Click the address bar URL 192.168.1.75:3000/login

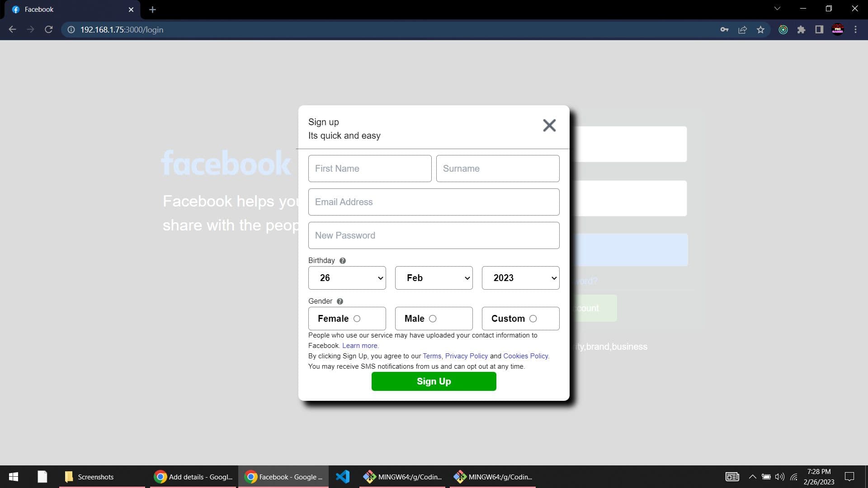(122, 29)
